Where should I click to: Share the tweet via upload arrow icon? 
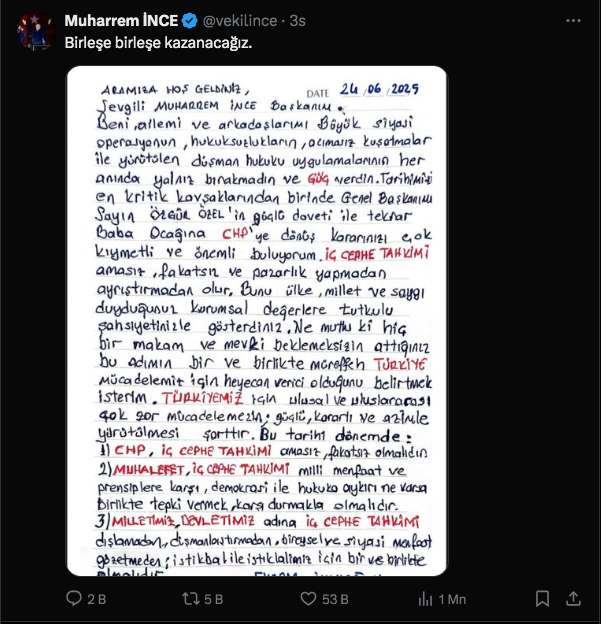point(573,598)
